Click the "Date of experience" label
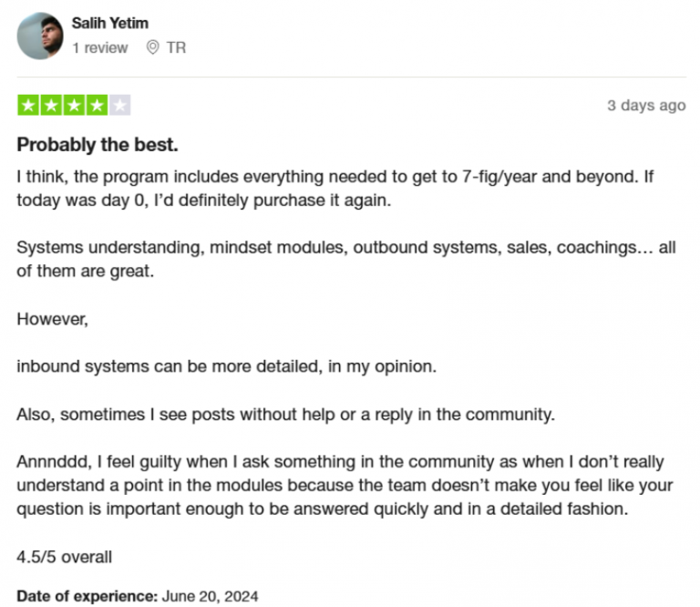 87,596
